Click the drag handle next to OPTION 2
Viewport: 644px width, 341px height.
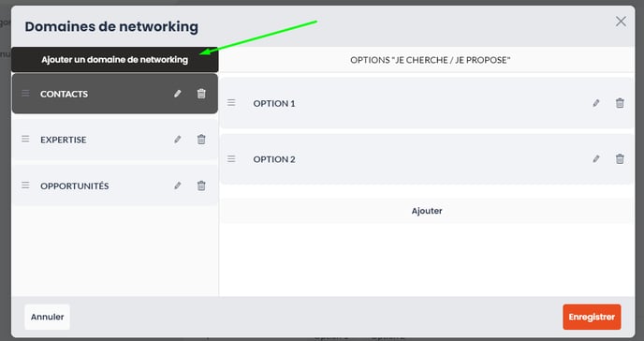click(x=231, y=158)
